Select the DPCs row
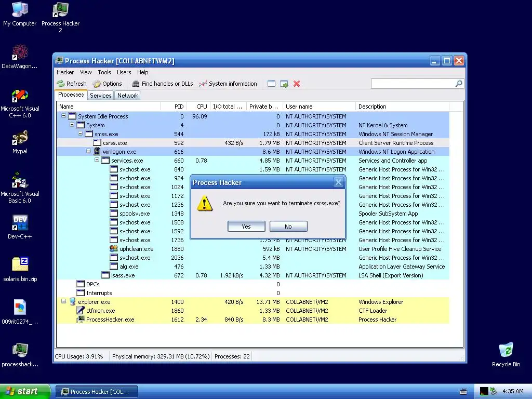The width and height of the screenshot is (532, 399). 253,284
